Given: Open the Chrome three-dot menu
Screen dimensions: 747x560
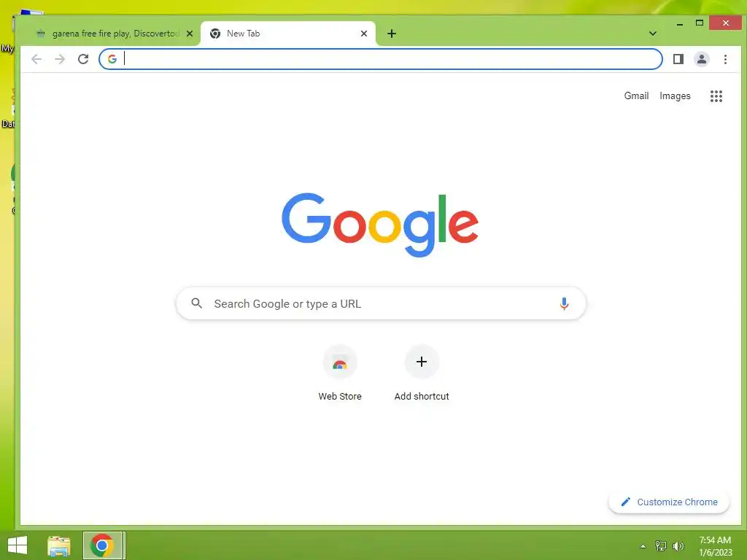Looking at the screenshot, I should 725,59.
